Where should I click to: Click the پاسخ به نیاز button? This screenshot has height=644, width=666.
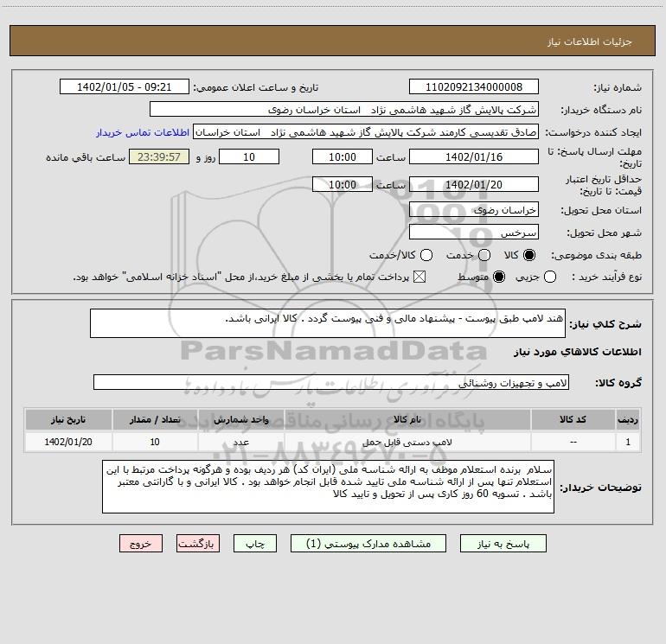pos(503,544)
